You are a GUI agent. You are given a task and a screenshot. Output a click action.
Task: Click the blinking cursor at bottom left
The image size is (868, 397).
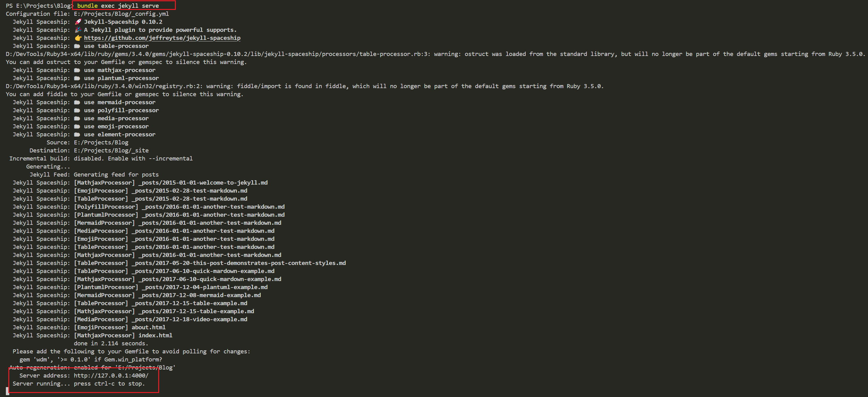pyautogui.click(x=7, y=391)
